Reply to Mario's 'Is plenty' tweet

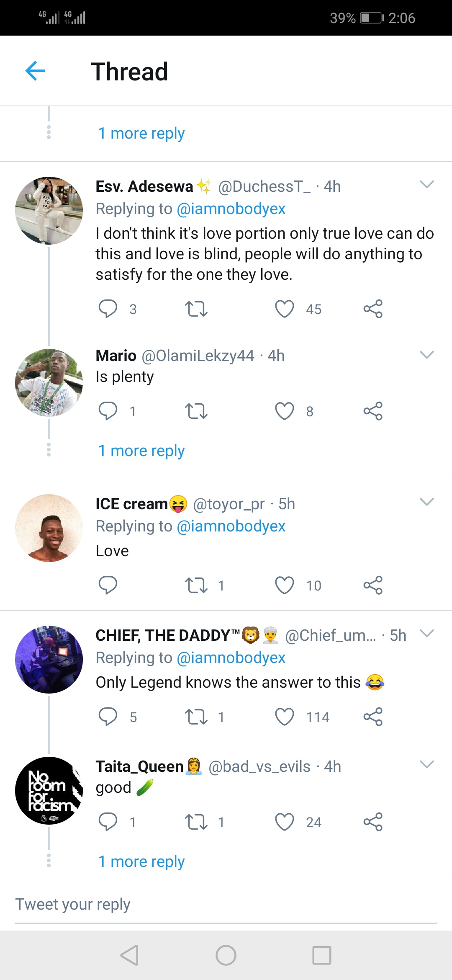pos(108,411)
